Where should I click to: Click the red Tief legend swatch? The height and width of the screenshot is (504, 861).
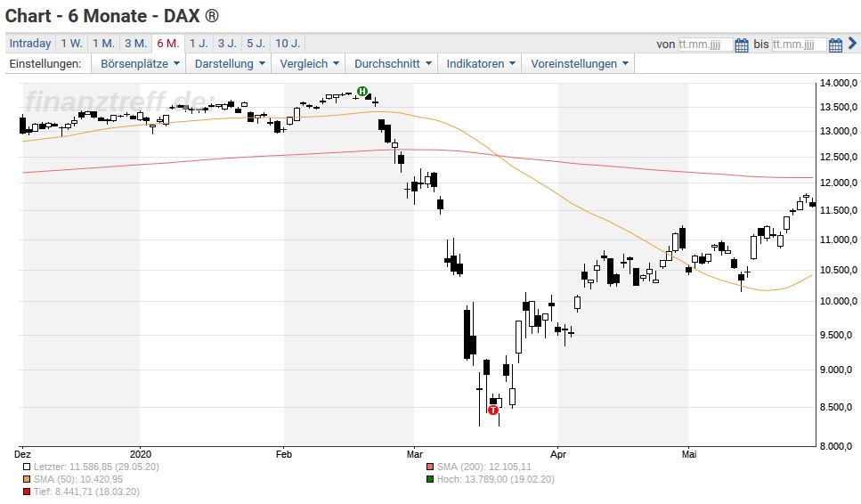27,492
